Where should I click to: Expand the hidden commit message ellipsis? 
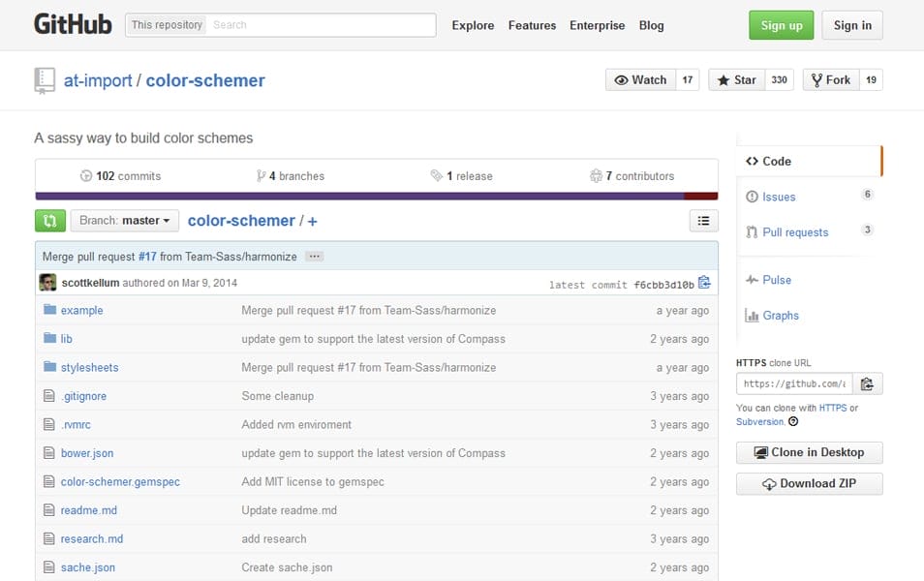point(313,255)
